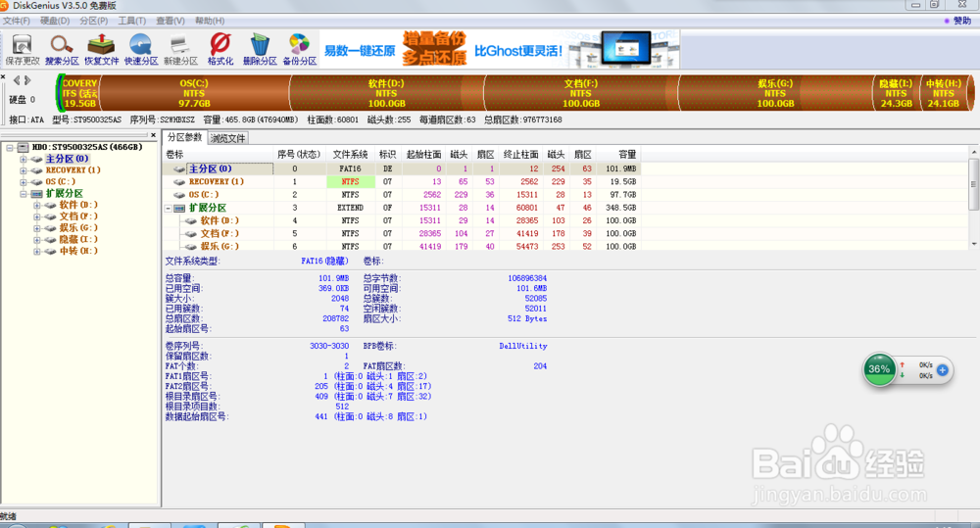980x528 pixels.
Task: Select the OS(C:) block in disk map
Action: pyautogui.click(x=194, y=93)
